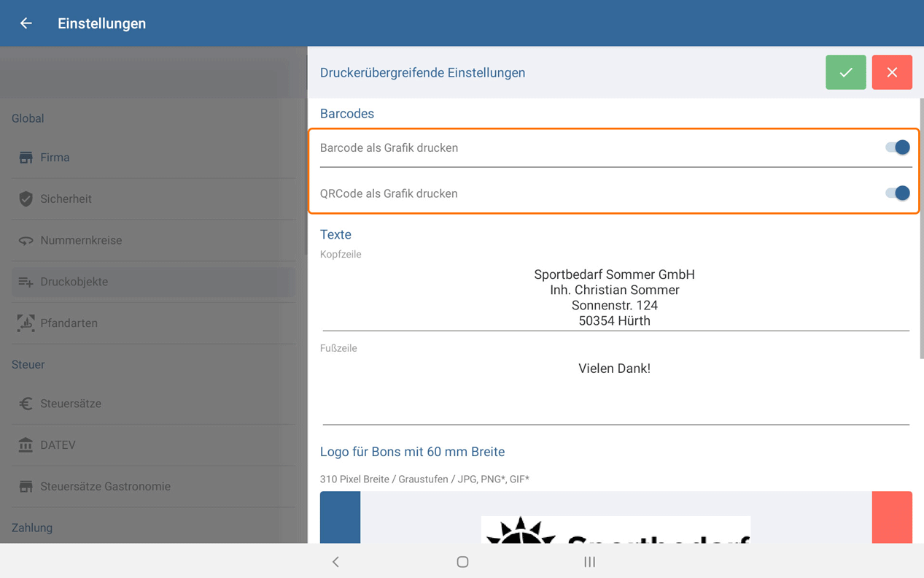Tap the Android home button

pyautogui.click(x=462, y=562)
